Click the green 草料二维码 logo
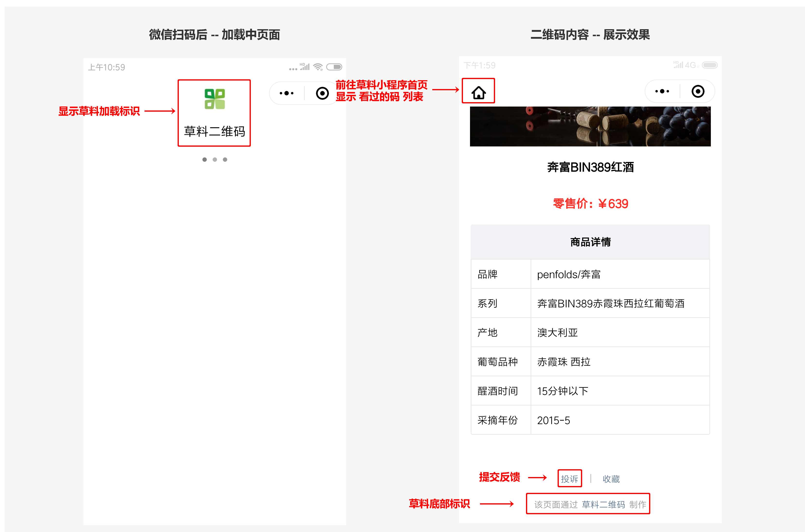The height and width of the screenshot is (532, 805). 214,99
